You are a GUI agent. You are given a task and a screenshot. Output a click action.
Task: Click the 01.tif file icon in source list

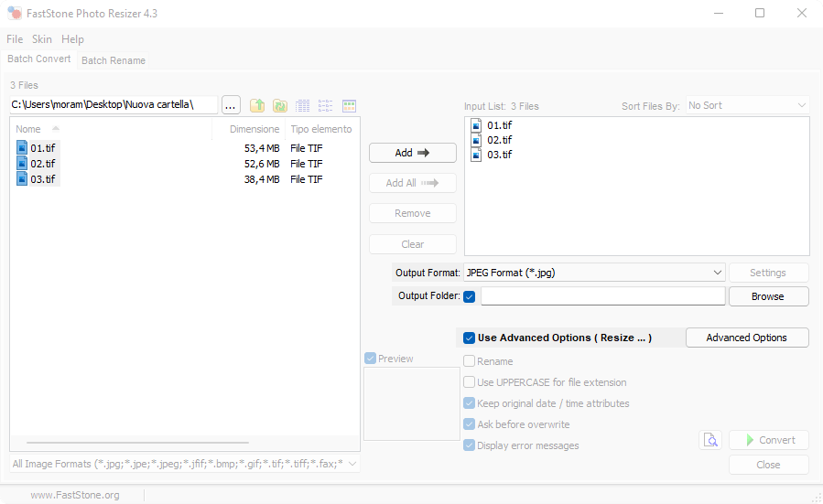click(22, 148)
